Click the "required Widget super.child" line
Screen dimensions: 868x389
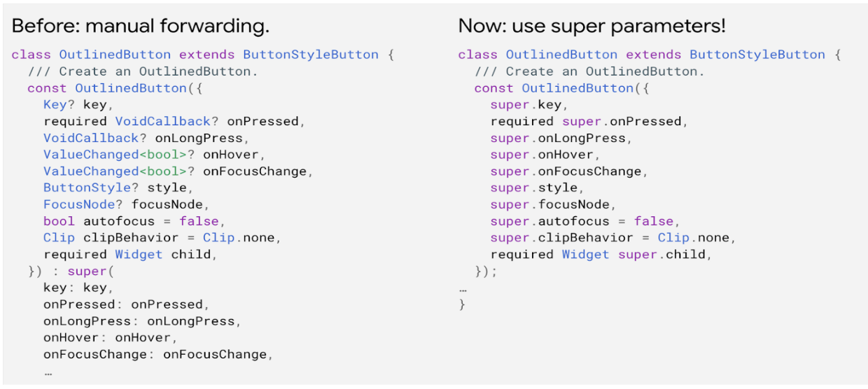coord(601,254)
